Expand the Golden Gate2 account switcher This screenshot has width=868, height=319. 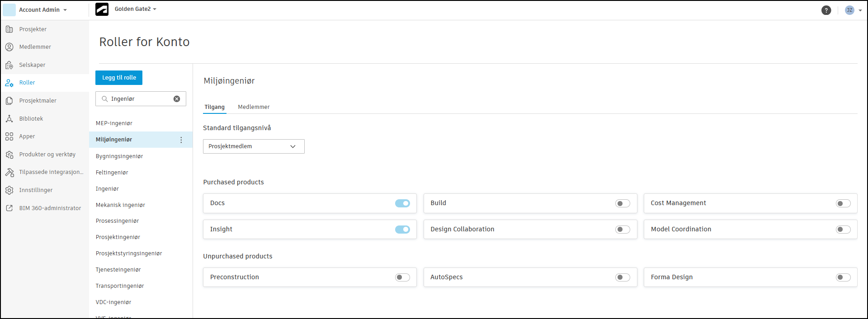click(135, 9)
